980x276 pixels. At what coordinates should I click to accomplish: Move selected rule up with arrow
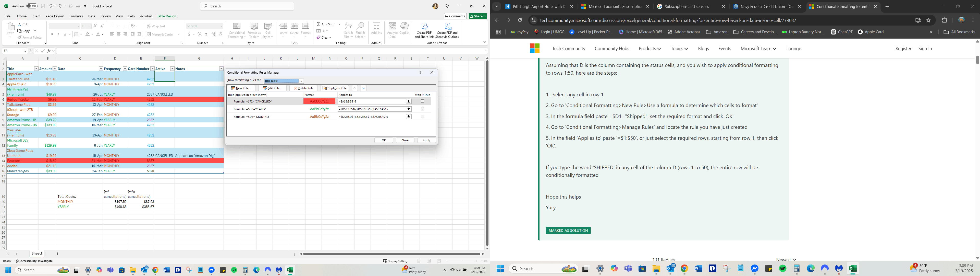[354, 88]
